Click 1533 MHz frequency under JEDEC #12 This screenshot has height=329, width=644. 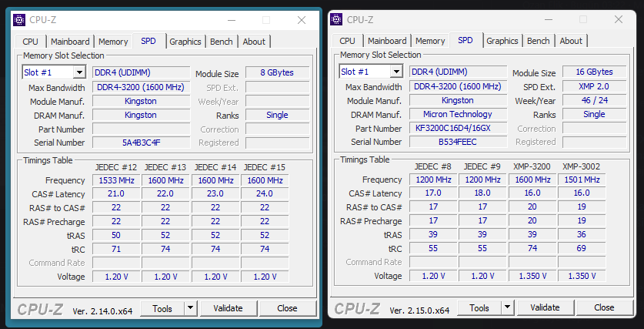coord(116,180)
